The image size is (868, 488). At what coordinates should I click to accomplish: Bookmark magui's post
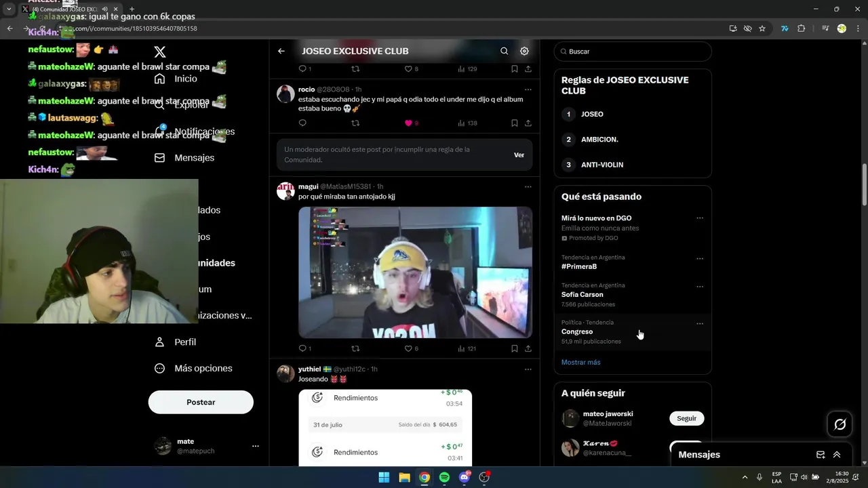(x=515, y=348)
